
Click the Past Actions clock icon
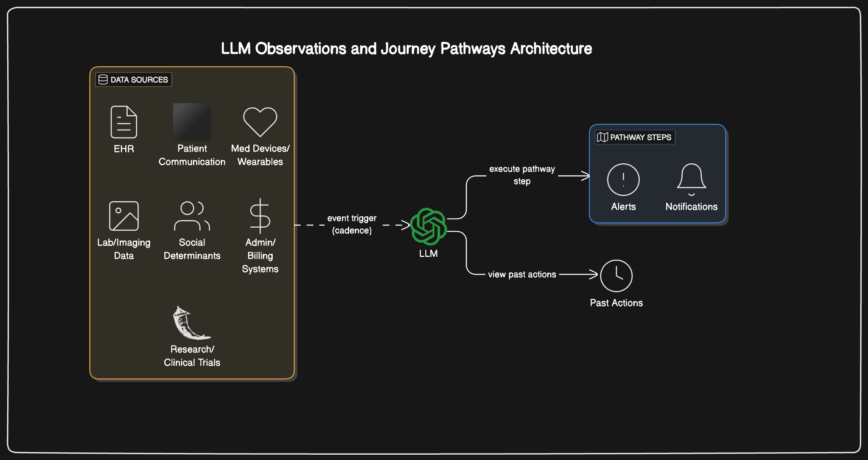point(616,276)
